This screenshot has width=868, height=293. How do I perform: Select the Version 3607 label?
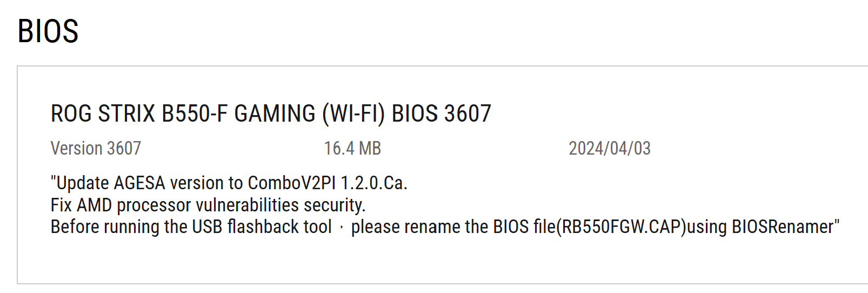point(96,148)
